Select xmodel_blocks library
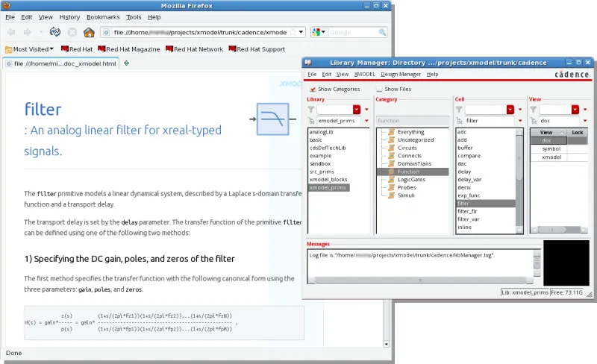This screenshot has width=597, height=364. [x=328, y=180]
